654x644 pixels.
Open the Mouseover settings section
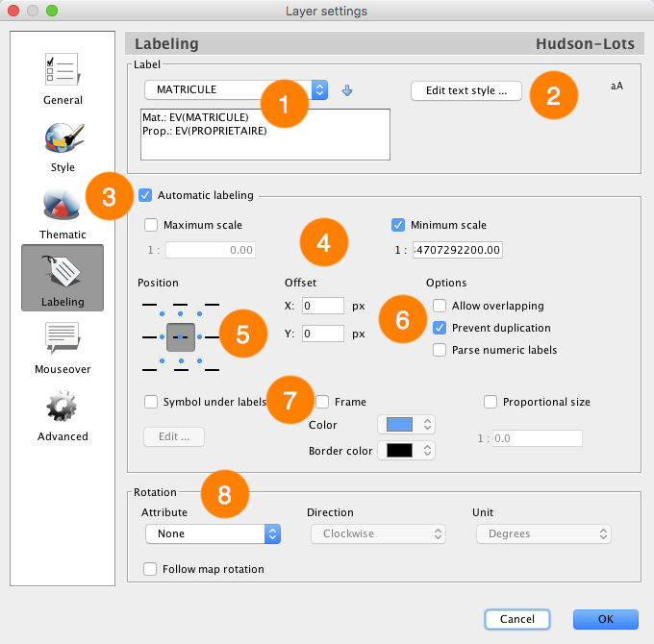point(63,348)
